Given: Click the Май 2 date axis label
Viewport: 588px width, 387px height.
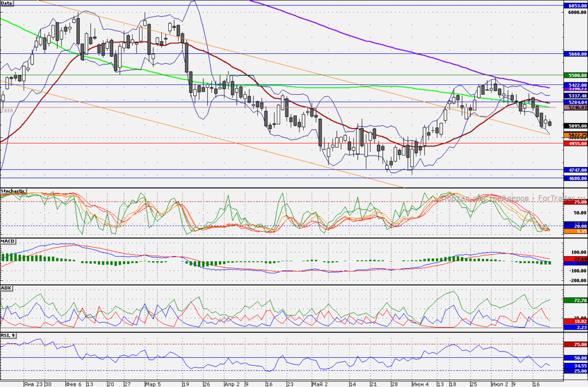Looking at the screenshot, I should 319,384.
